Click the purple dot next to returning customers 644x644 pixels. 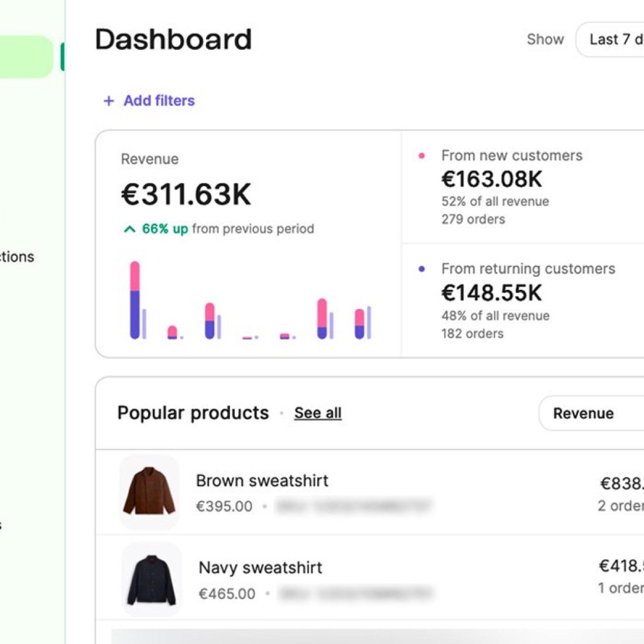point(422,269)
